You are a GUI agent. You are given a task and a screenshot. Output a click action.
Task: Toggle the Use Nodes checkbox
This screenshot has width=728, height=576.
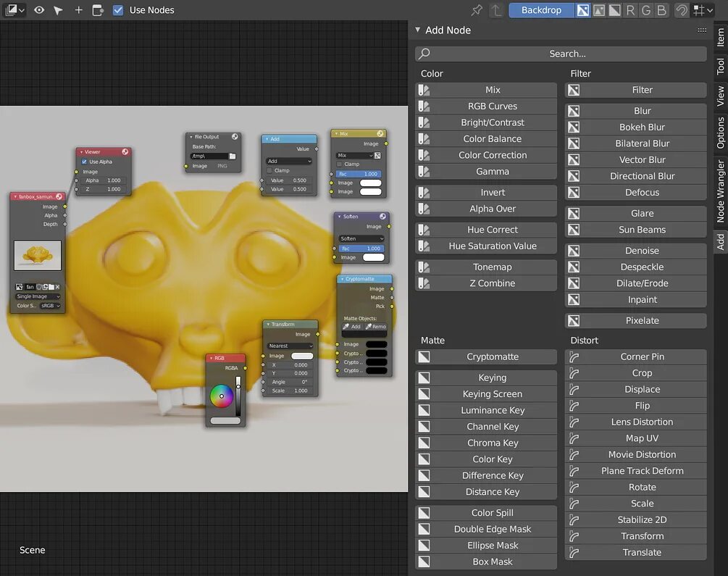coord(118,10)
